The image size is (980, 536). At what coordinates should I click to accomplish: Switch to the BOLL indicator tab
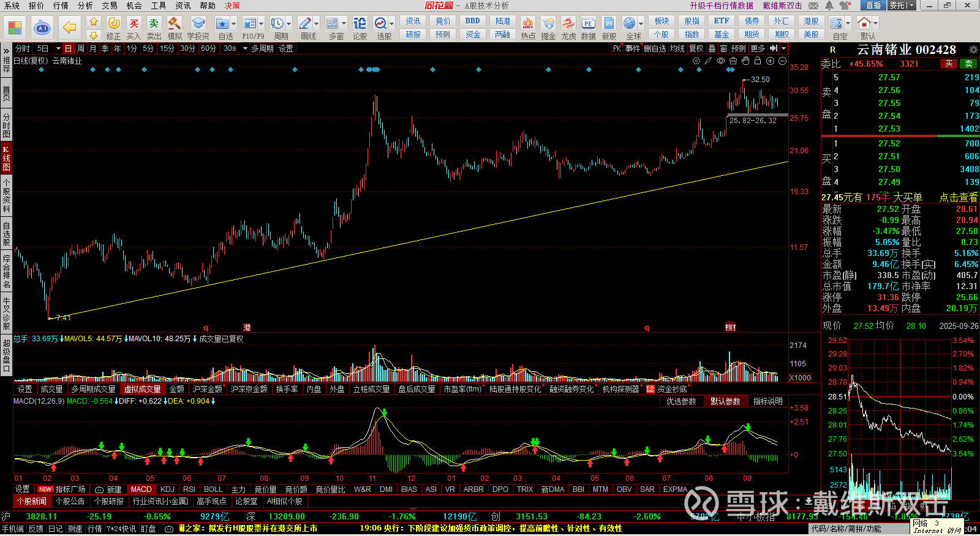[213, 489]
